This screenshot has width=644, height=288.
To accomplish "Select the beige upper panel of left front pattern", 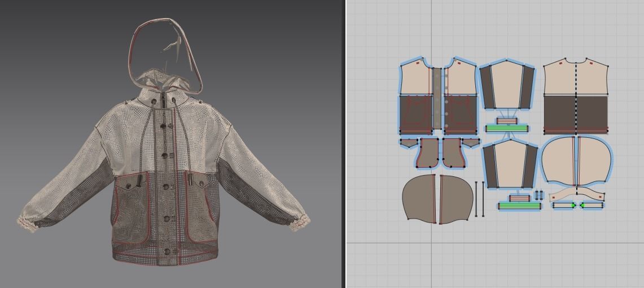I will 415,79.
